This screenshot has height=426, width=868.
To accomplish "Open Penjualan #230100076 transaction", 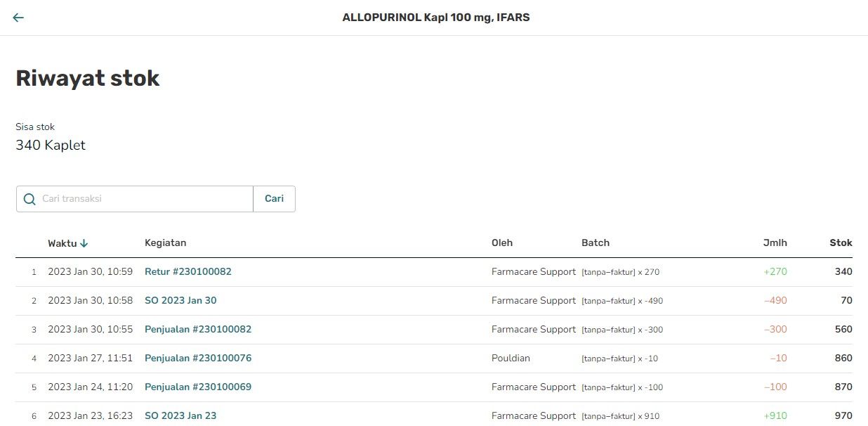I will click(198, 358).
